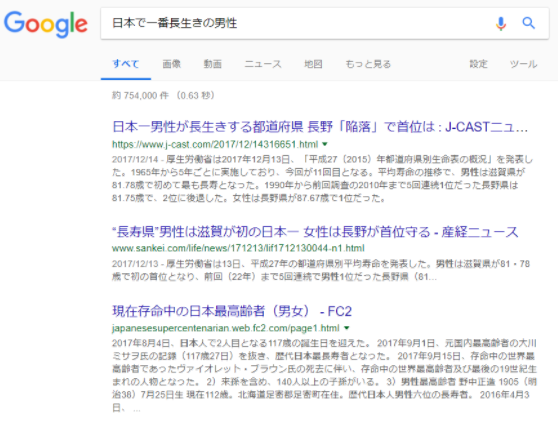Screen dimensions: 558x427
Task: Open the 設定 menu
Action: pos(478,64)
